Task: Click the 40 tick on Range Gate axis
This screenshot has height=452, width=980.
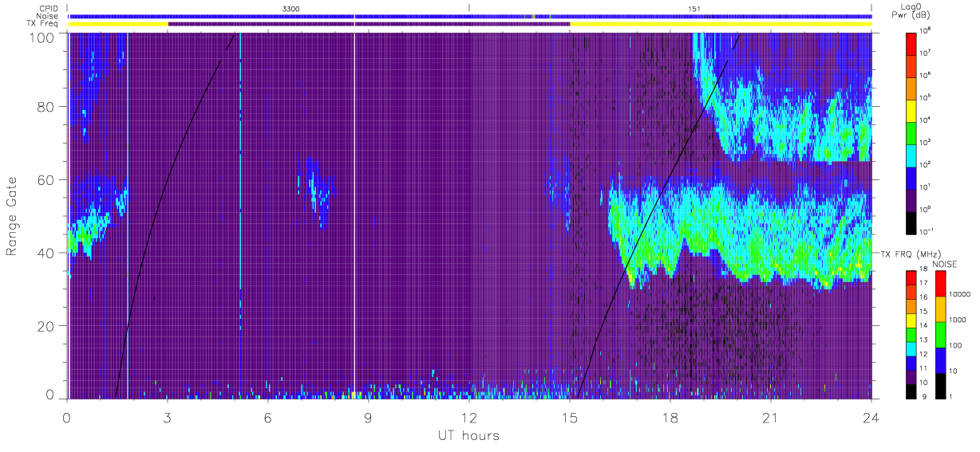Action: click(x=45, y=253)
